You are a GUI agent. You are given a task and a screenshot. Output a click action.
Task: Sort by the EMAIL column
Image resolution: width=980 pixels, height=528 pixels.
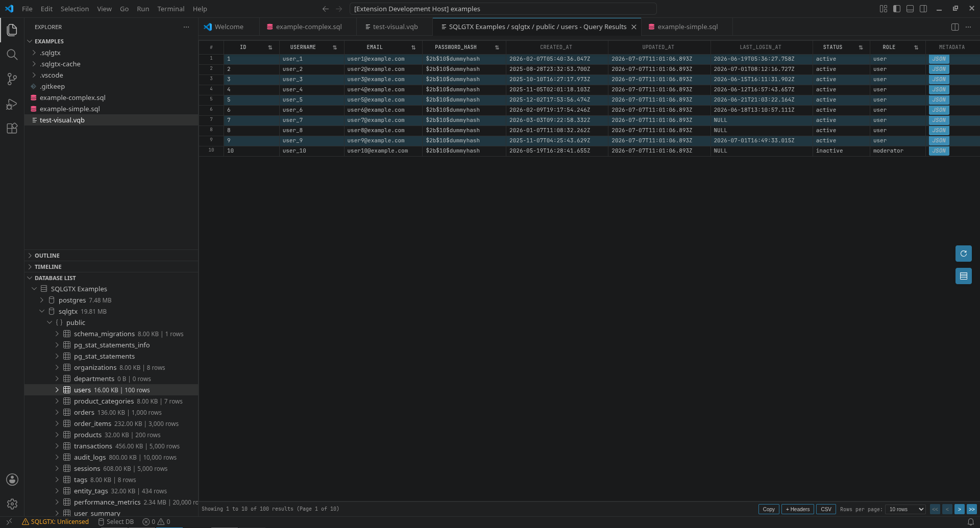coord(413,47)
